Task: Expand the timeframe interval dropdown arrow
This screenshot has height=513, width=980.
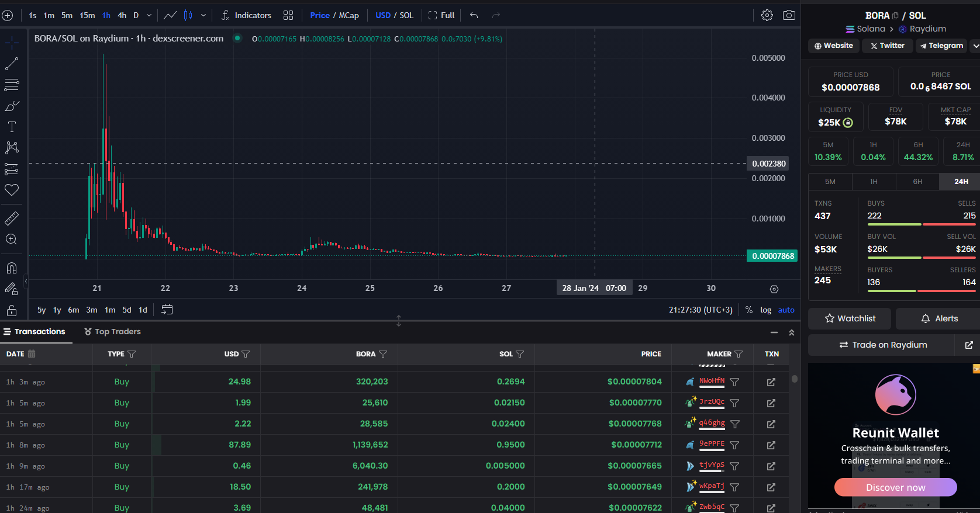Action: pos(149,16)
